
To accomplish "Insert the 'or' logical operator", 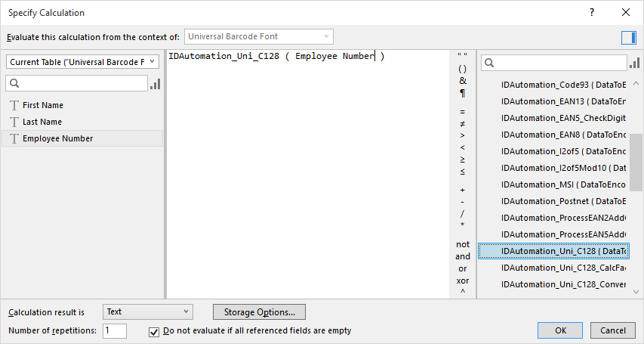I will point(463,268).
